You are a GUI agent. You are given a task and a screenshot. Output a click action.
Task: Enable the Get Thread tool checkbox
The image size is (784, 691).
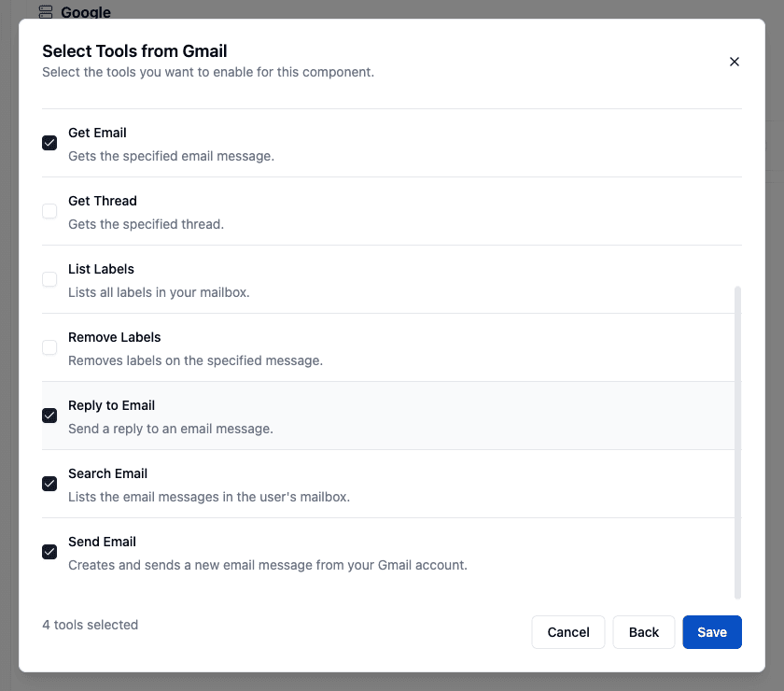tap(49, 211)
